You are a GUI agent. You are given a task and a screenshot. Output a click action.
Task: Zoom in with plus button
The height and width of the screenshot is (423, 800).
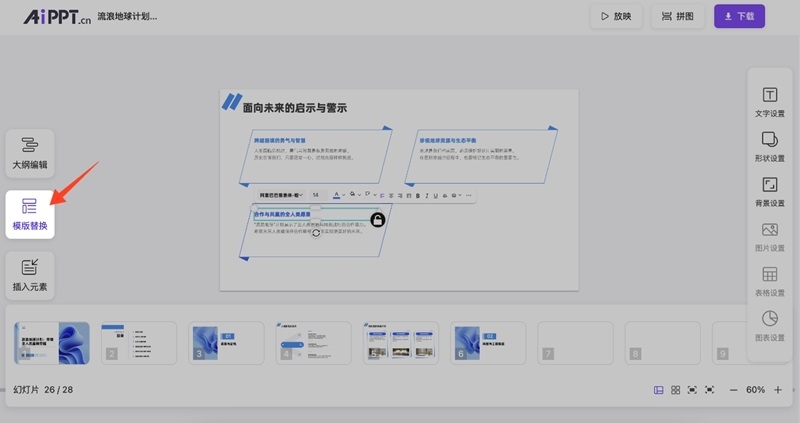[x=778, y=390]
